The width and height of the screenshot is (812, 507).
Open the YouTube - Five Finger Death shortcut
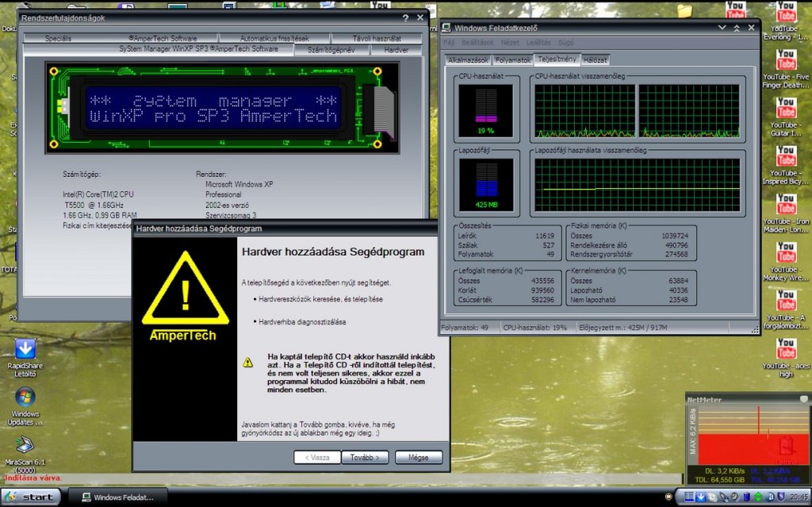(x=786, y=70)
